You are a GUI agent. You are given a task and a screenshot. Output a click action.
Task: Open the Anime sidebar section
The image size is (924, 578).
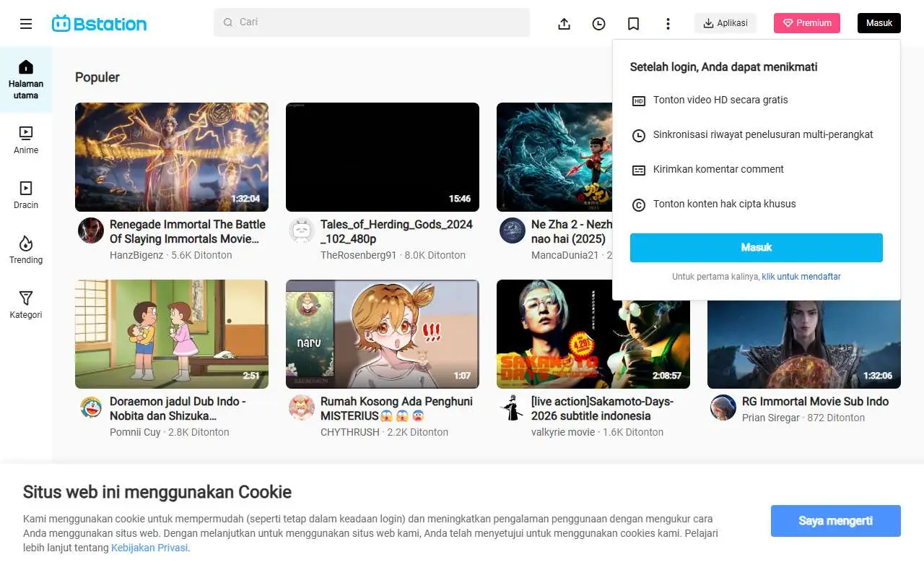tap(26, 140)
